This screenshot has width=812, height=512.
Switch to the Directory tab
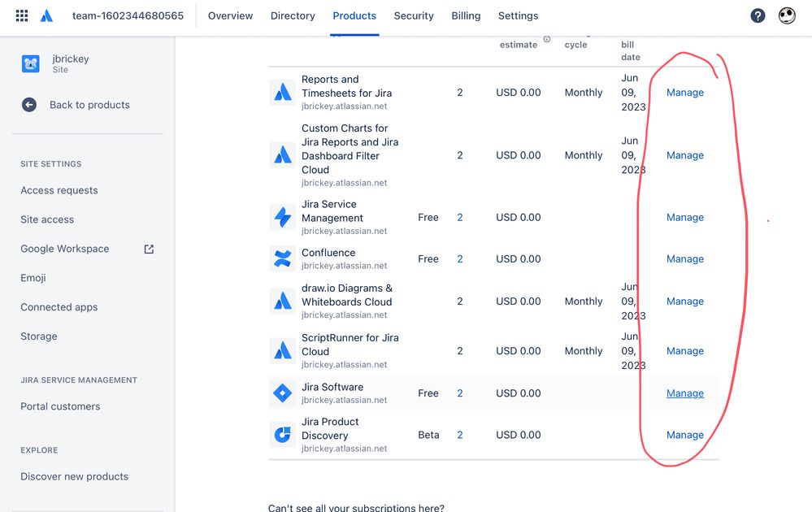pos(293,15)
